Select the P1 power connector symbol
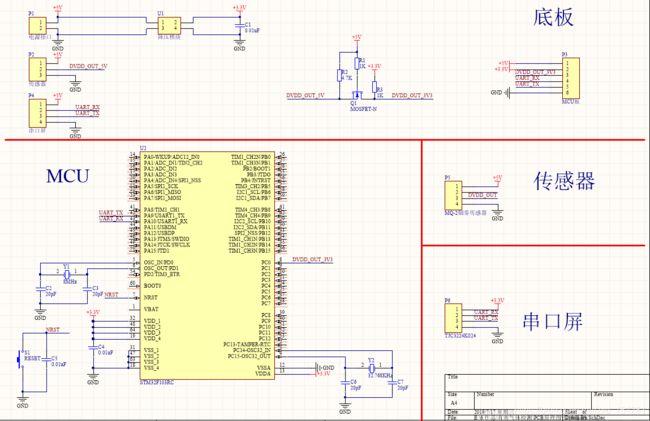Viewport: 650px width, 421px height. (x=38, y=26)
